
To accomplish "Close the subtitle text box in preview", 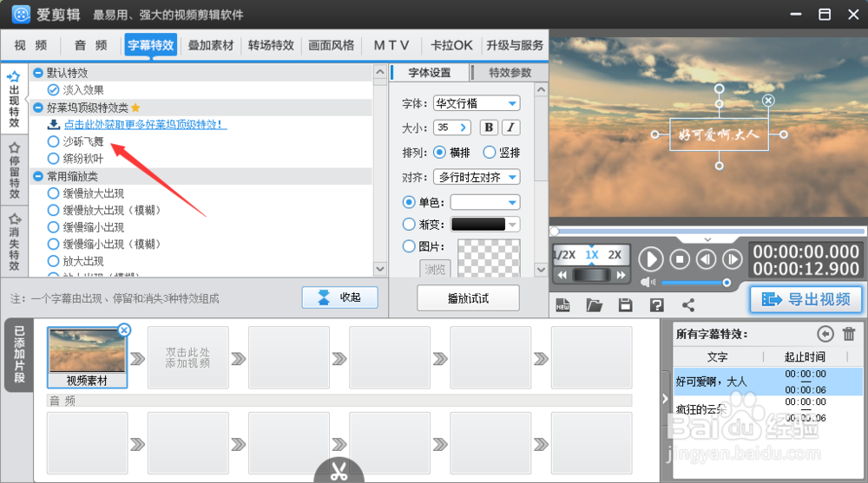I will point(768,100).
